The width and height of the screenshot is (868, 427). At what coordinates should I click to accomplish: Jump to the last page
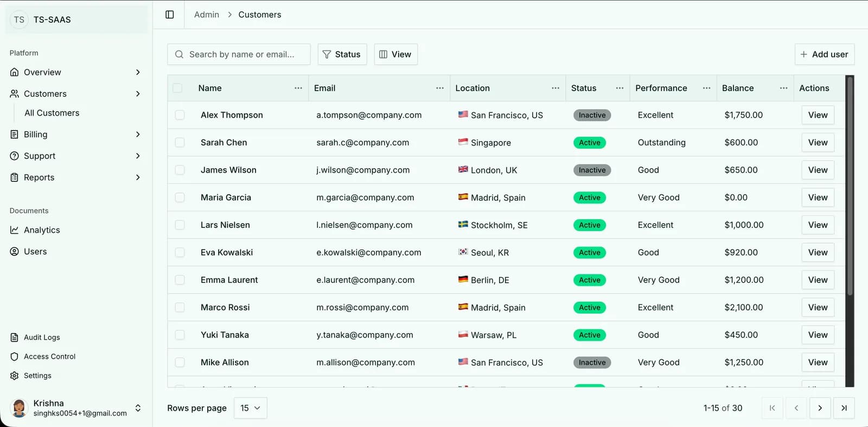(x=844, y=408)
